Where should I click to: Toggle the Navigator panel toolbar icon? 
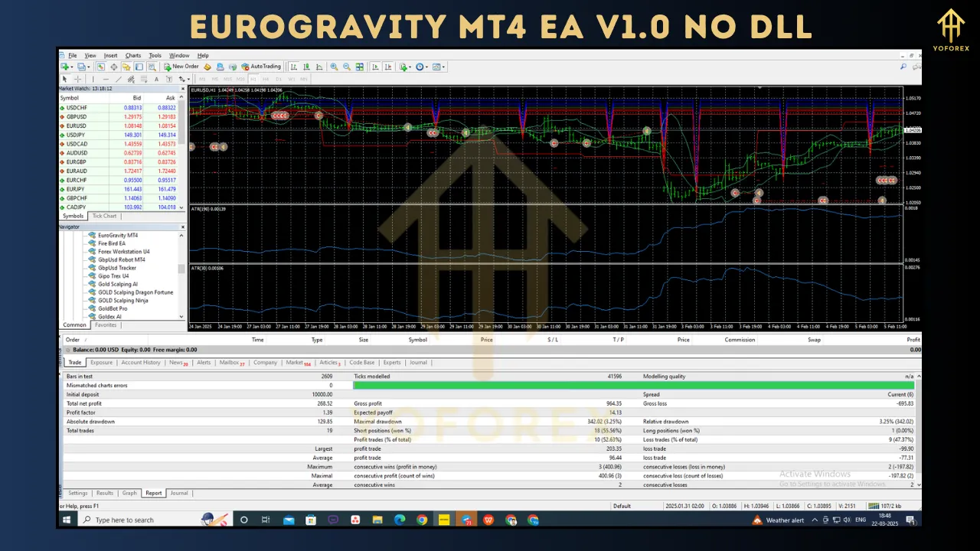pos(126,67)
